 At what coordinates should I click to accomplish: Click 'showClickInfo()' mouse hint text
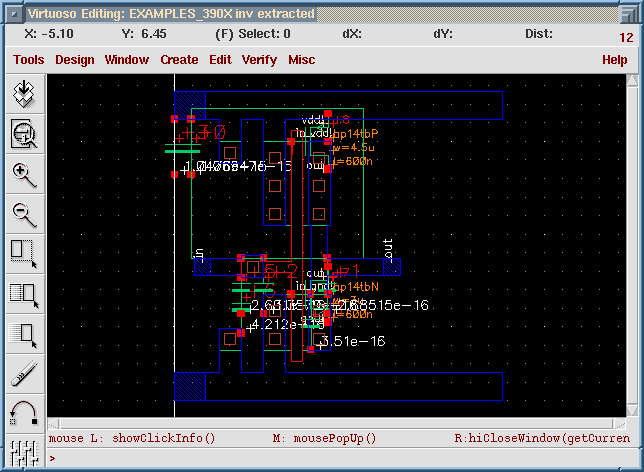(x=163, y=438)
